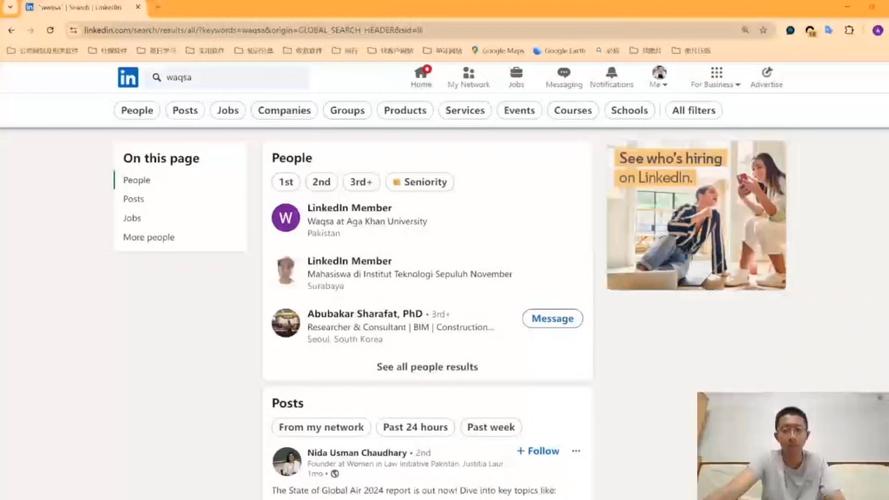The height and width of the screenshot is (500, 889).
Task: Open Nida Usman Chaudhary's profile
Action: pos(357,452)
